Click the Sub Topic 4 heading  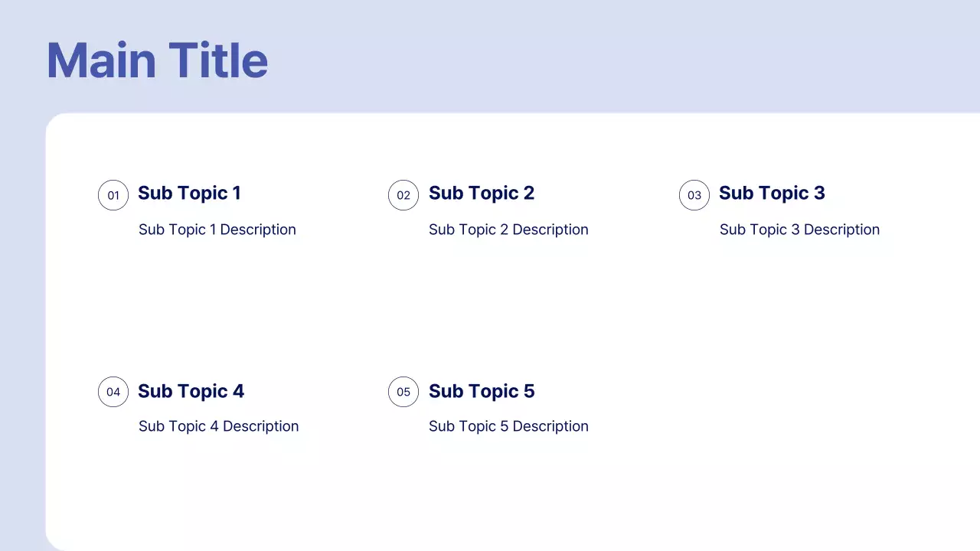pyautogui.click(x=191, y=391)
